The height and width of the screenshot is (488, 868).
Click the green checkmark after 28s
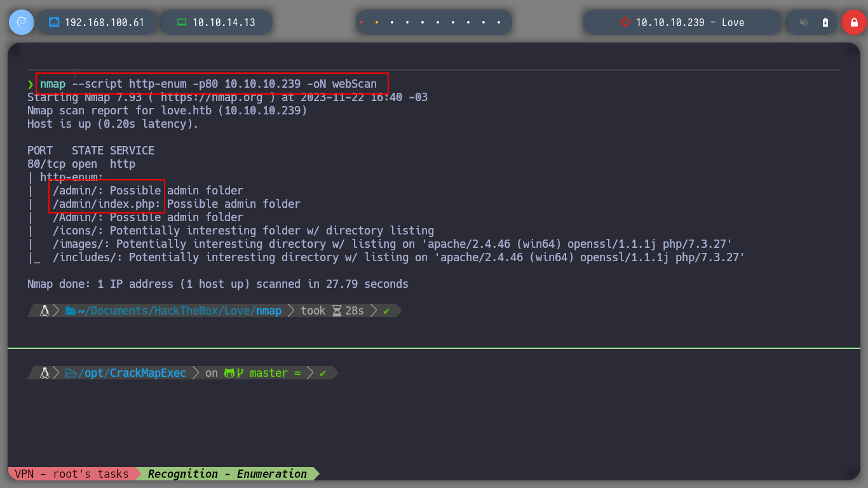click(x=386, y=311)
